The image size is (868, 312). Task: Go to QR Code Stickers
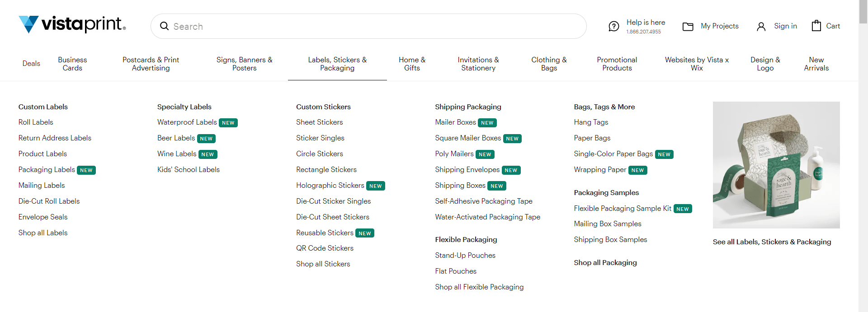coord(325,248)
